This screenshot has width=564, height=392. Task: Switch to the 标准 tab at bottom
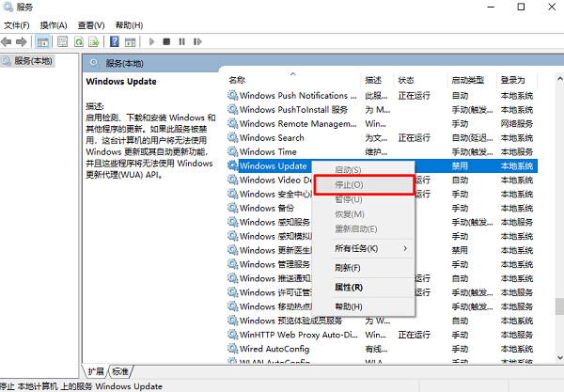(x=121, y=370)
